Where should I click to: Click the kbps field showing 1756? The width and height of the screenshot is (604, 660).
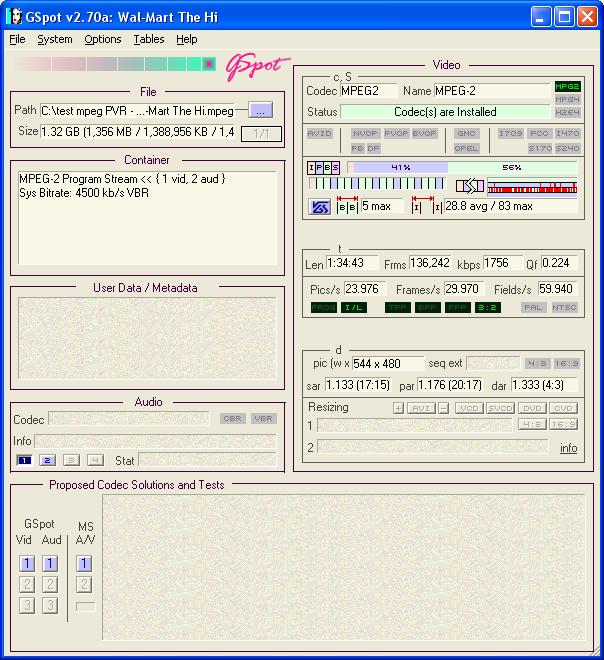pyautogui.click(x=503, y=263)
